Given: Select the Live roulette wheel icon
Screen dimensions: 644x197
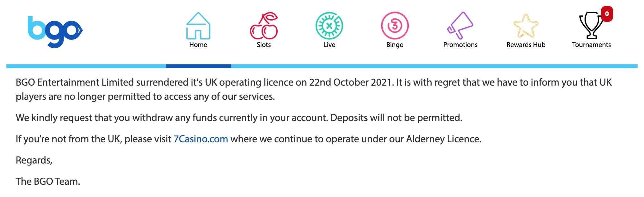Looking at the screenshot, I should coord(329,25).
